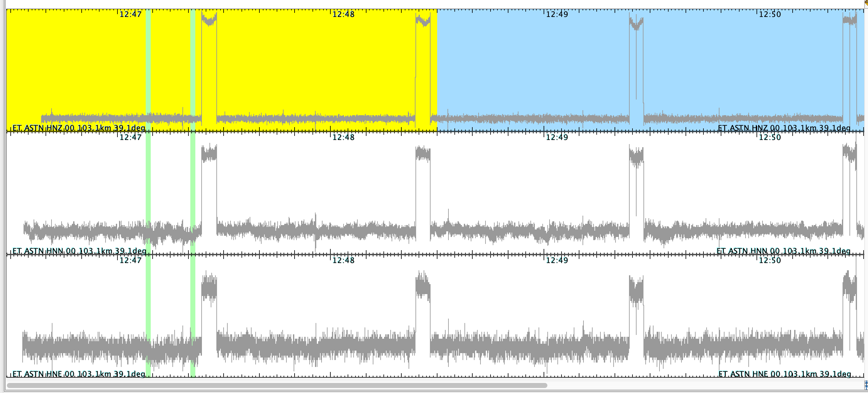Image resolution: width=868 pixels, height=393 pixels.
Task: Click right ET ASTN HNN channel label
Action: click(x=783, y=251)
